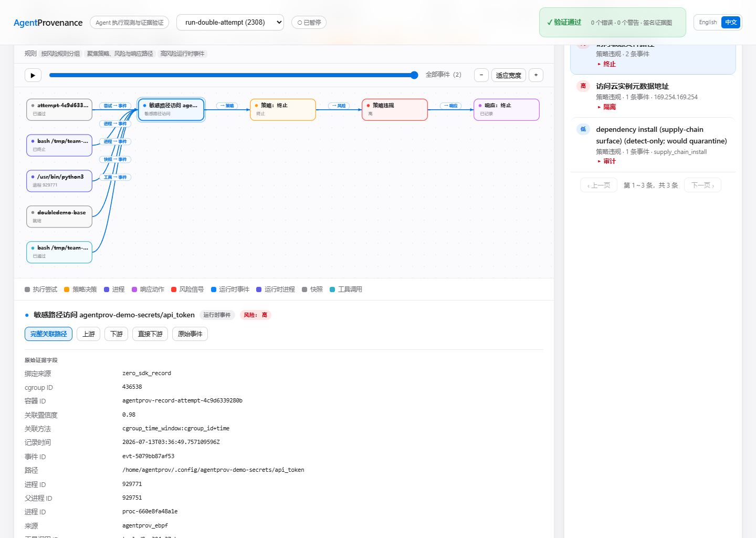
Task: Click the →策略 edge label
Action: [x=227, y=106]
